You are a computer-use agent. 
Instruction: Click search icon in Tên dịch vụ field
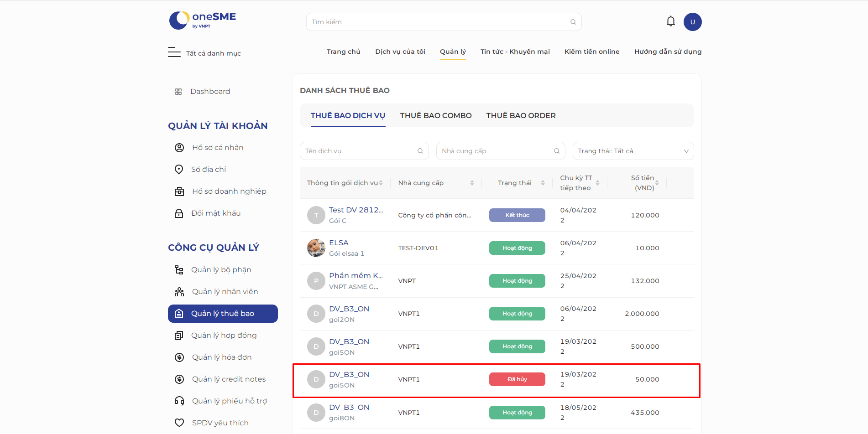[420, 151]
